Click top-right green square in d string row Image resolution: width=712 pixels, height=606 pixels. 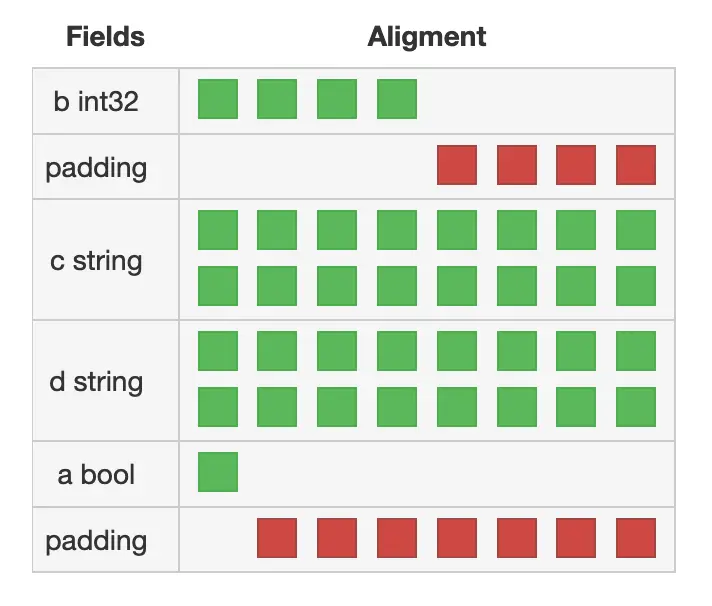coord(636,351)
